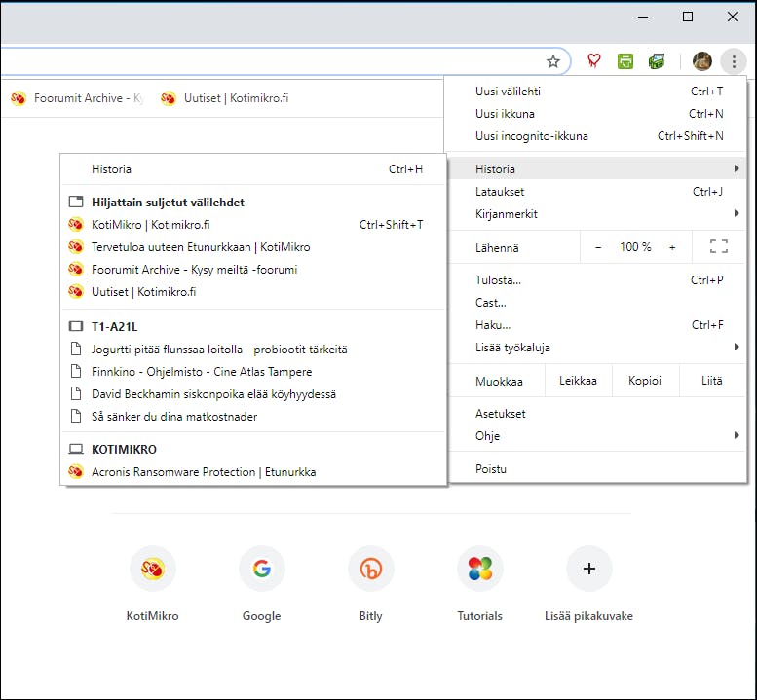The image size is (757, 700).
Task: Select Uusi incognito-ikkuna menu item
Action: point(597,136)
